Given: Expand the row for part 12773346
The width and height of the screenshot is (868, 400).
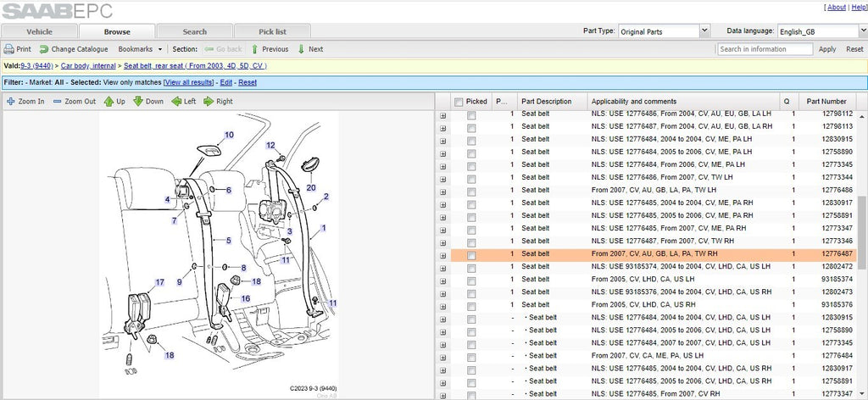Looking at the screenshot, I should coord(442,243).
